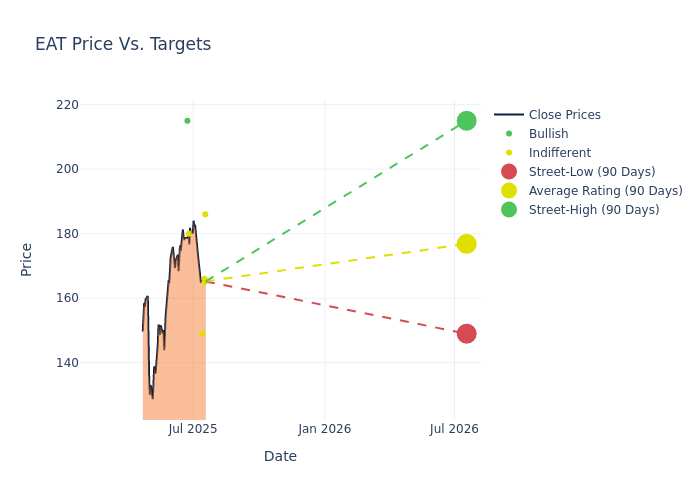Select the small green Bullish dot near 215
Image resolution: width=700 pixels, height=500 pixels.
(x=188, y=121)
